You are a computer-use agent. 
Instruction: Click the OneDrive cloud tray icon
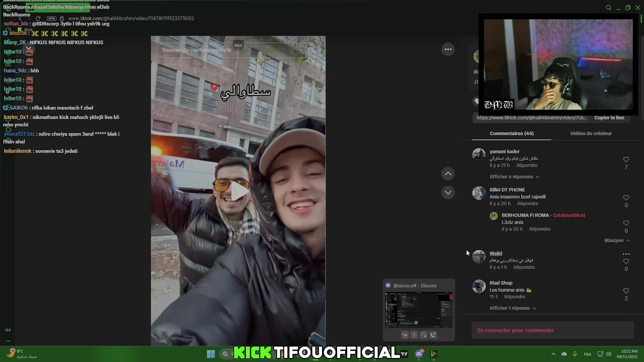tap(564, 354)
